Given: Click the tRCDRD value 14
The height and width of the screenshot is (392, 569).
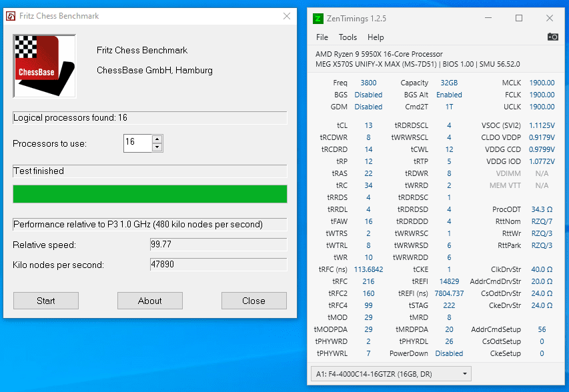Looking at the screenshot, I should click(368, 149).
